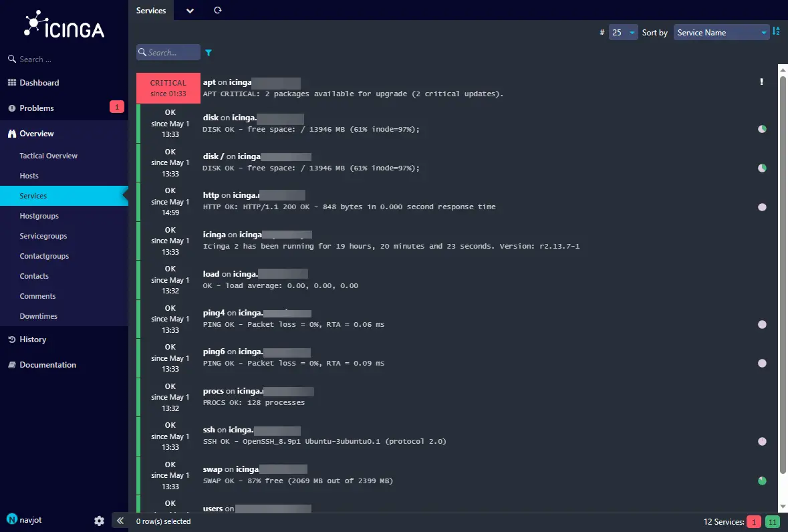The image size is (788, 532).
Task: Click the Icinga logo
Action: (x=64, y=27)
